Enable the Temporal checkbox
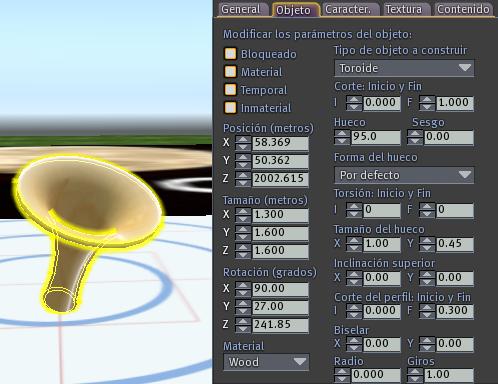 tap(230, 89)
